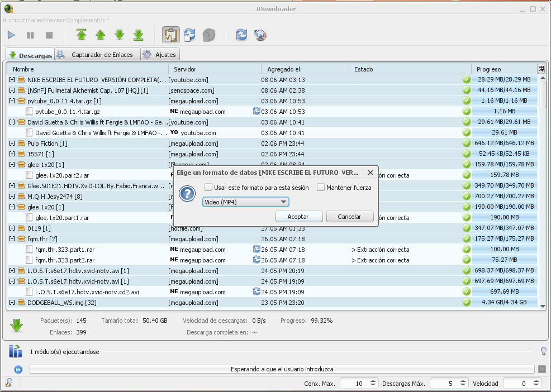Viewport: 551px width, 392px height.
Task: Click the Aceptar button
Action: [x=299, y=217]
